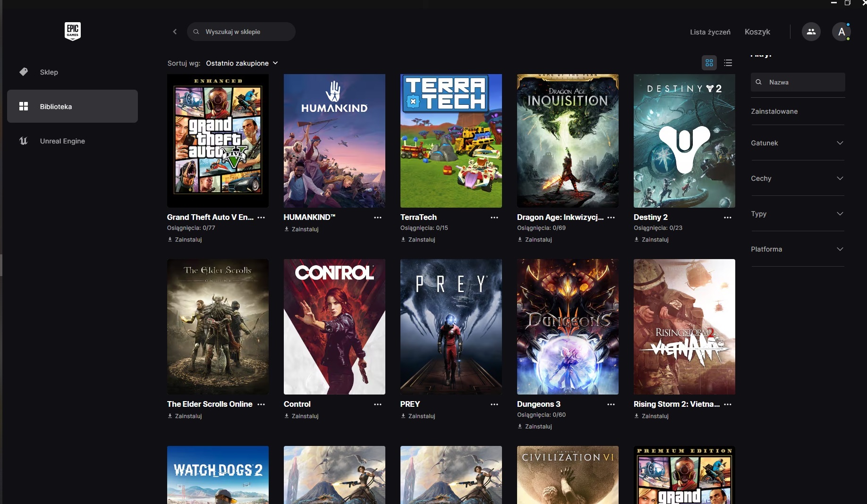
Task: Open the HUMANKIND cover art
Action: (x=334, y=141)
